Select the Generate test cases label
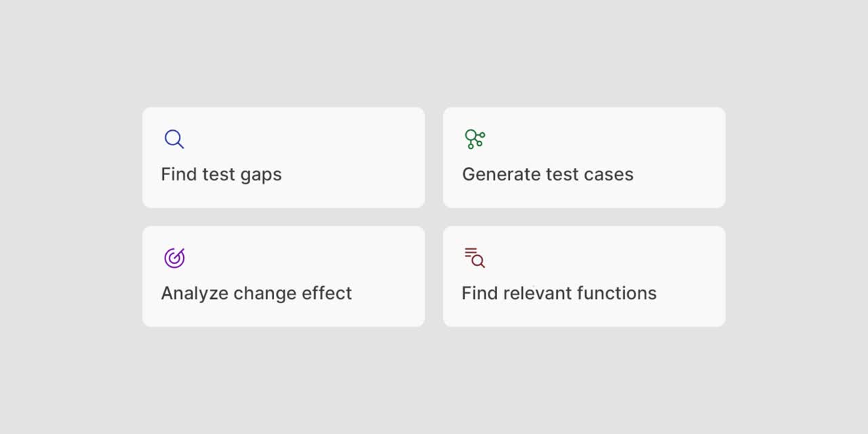 click(x=548, y=174)
